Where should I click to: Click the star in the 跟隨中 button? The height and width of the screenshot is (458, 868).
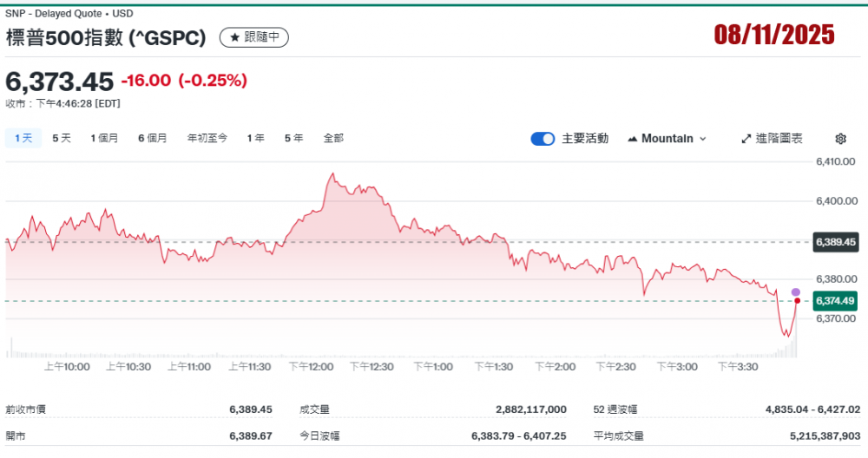[x=233, y=37]
